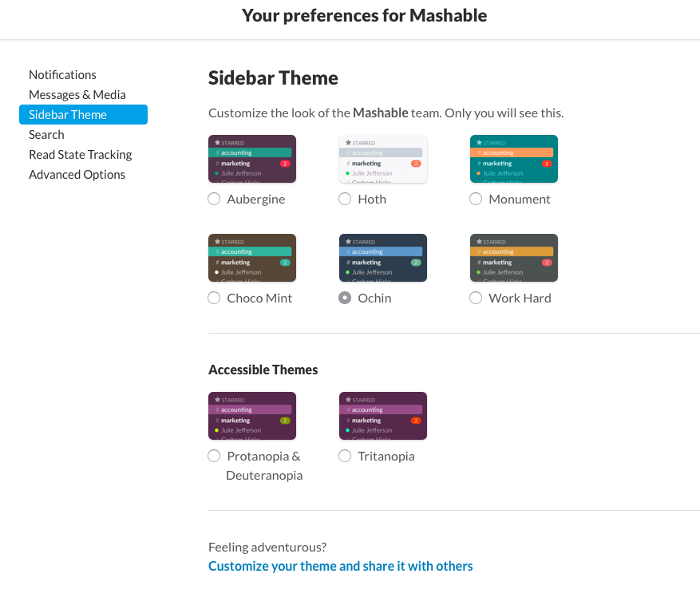Select the Aubergine radio button

[214, 199]
